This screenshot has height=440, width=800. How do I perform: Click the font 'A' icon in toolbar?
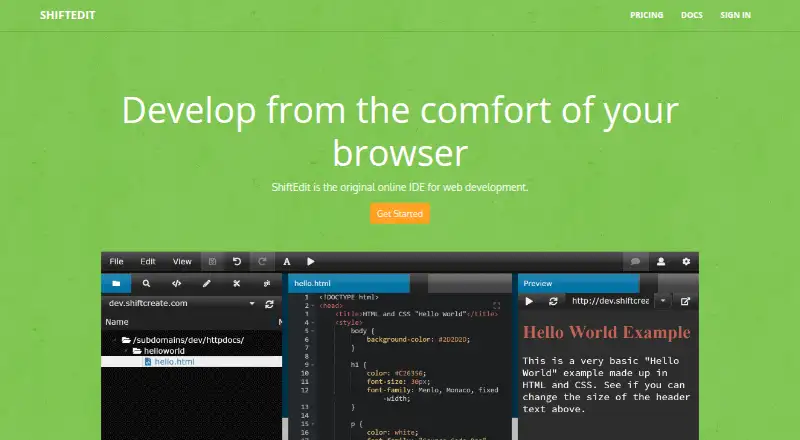tap(287, 261)
